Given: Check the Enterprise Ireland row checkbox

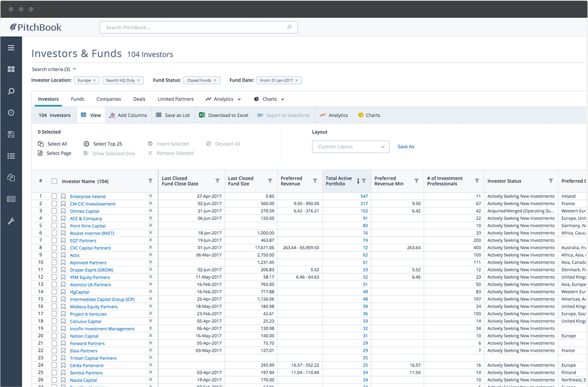Looking at the screenshot, I should (x=54, y=196).
